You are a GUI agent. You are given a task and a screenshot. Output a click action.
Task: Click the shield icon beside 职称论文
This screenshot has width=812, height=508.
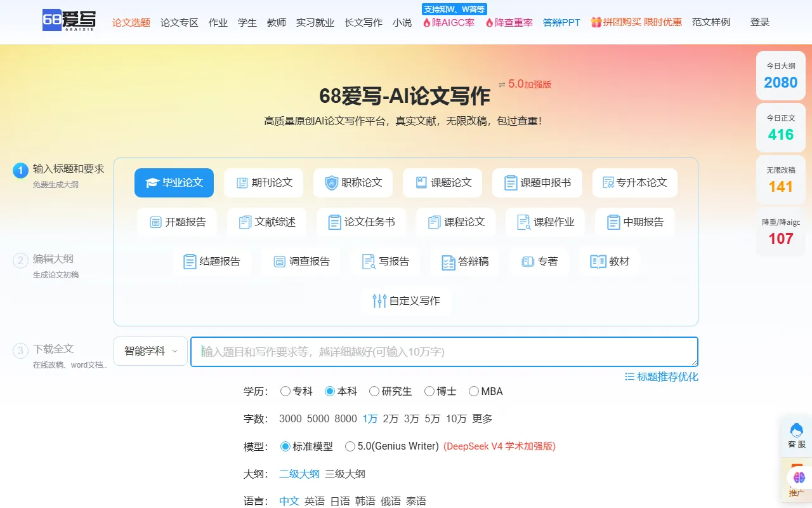tap(331, 183)
